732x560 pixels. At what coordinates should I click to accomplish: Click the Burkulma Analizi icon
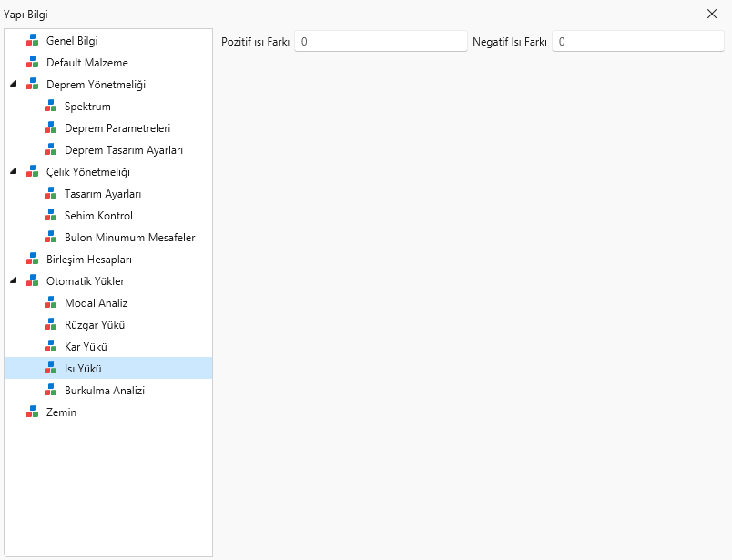point(50,391)
